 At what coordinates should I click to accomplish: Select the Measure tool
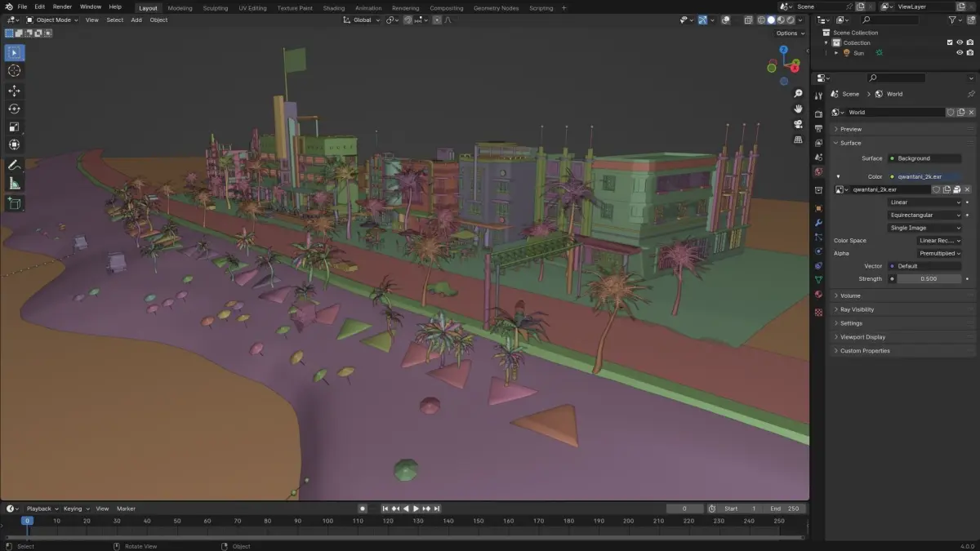pyautogui.click(x=15, y=183)
